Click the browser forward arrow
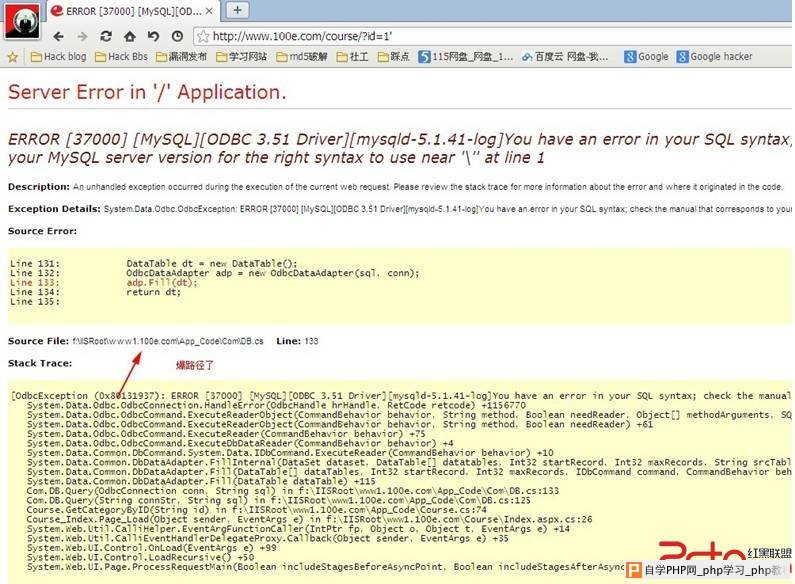 point(82,36)
